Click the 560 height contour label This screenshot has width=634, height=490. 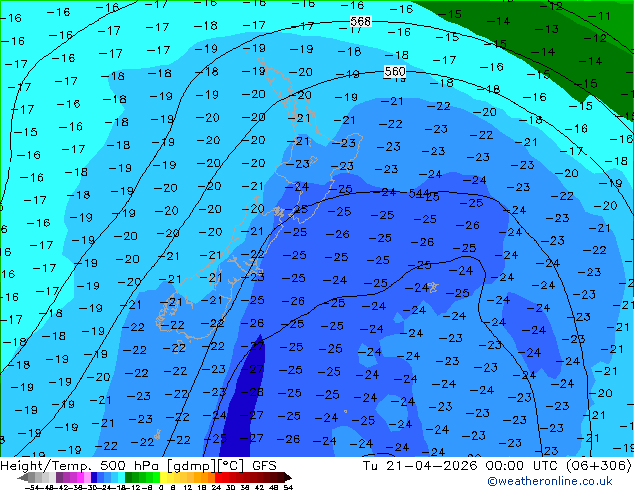395,72
